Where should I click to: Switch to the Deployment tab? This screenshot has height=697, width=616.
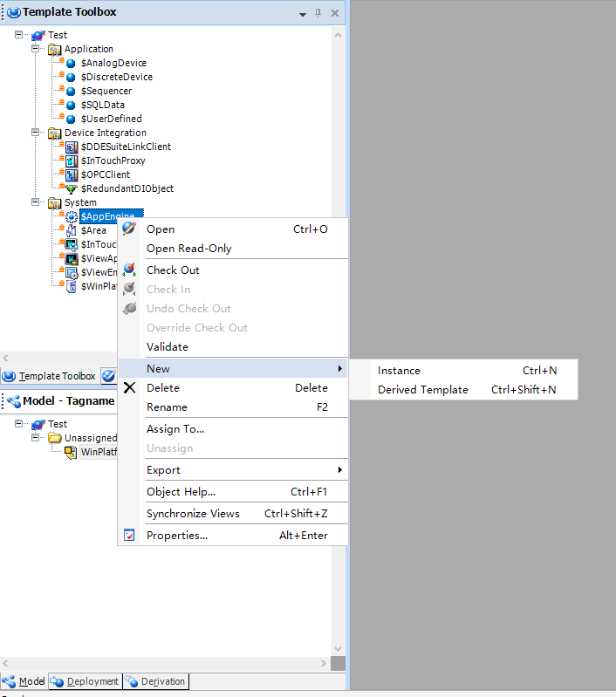tap(86, 681)
